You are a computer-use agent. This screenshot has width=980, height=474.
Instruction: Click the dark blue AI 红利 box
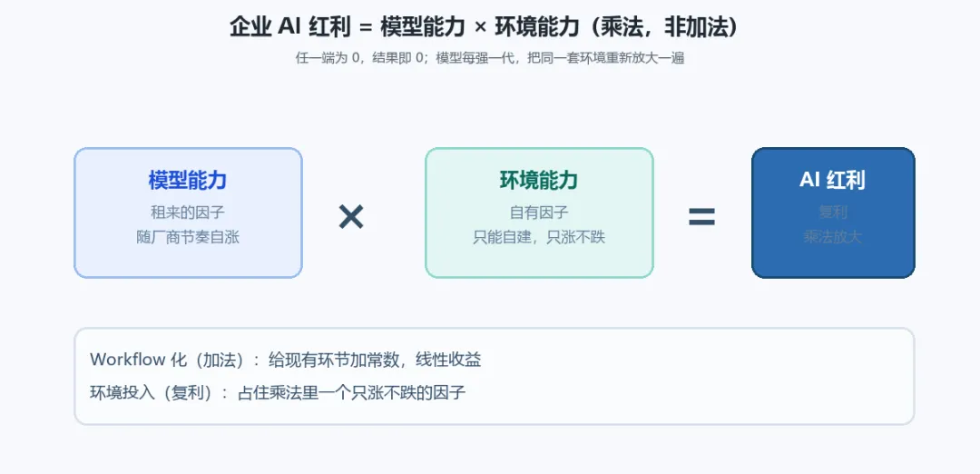click(833, 213)
